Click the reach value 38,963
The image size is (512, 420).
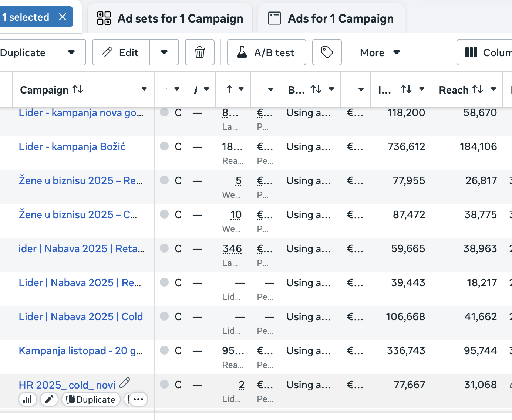pyautogui.click(x=480, y=249)
